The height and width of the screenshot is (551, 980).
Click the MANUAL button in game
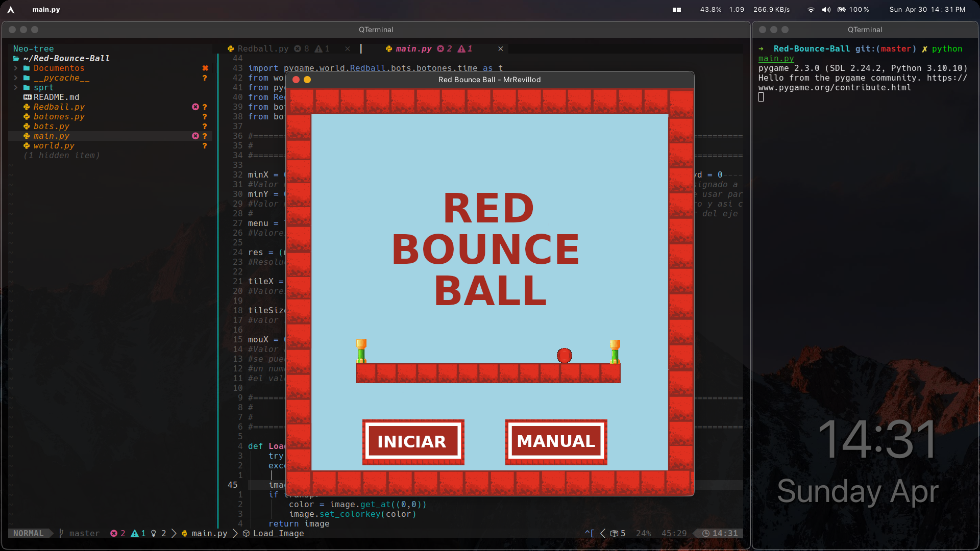coord(556,442)
